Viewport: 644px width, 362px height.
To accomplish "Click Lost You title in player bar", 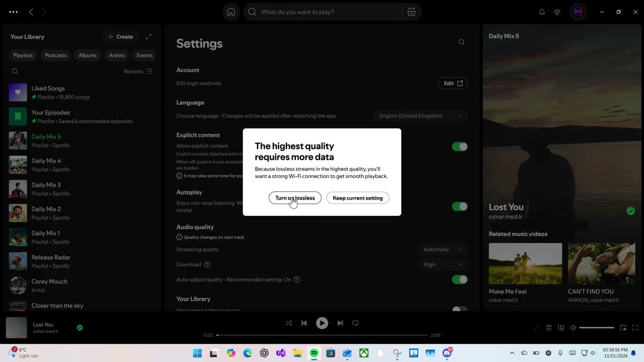I will tap(43, 325).
